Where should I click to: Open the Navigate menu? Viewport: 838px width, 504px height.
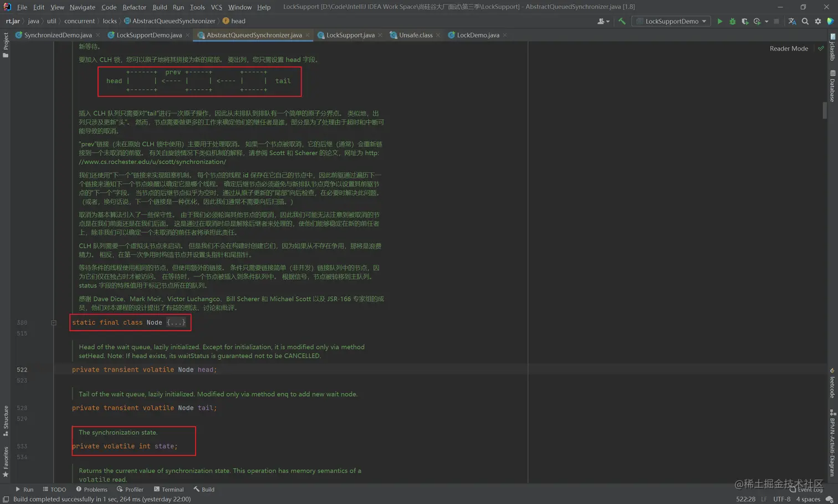(x=82, y=7)
